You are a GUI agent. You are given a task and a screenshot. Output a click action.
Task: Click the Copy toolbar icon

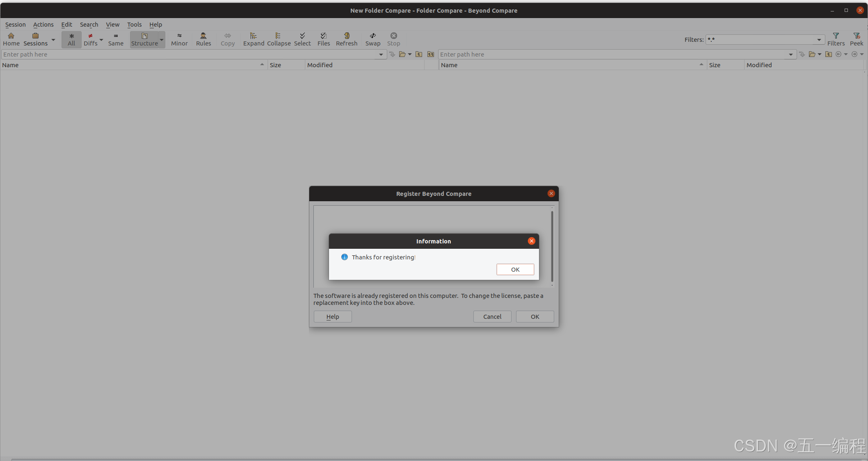point(228,39)
